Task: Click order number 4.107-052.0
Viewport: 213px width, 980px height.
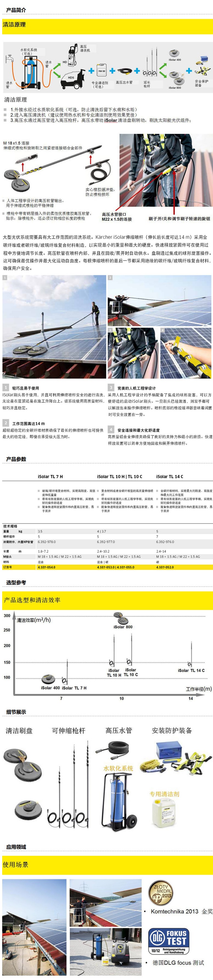Action: pyautogui.click(x=165, y=567)
